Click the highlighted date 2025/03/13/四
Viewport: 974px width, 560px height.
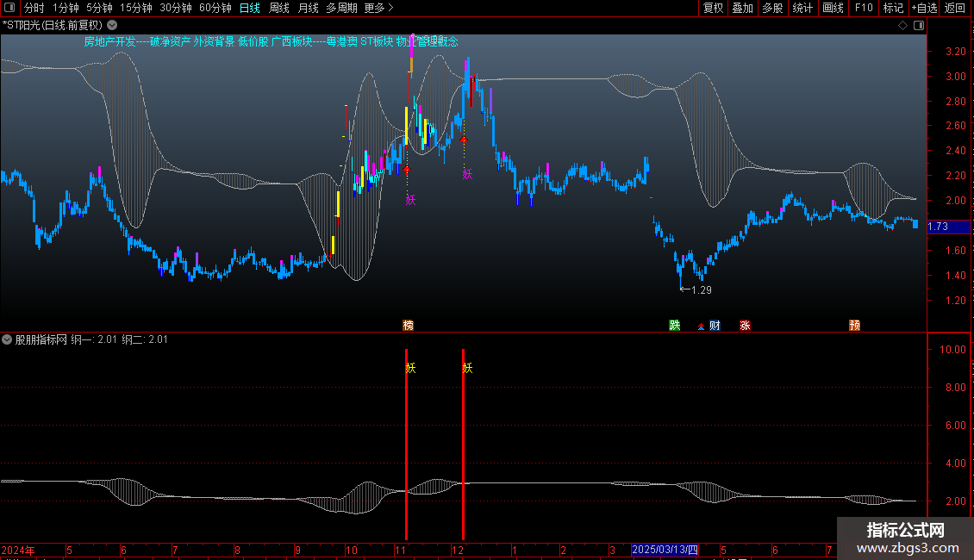[x=665, y=550]
